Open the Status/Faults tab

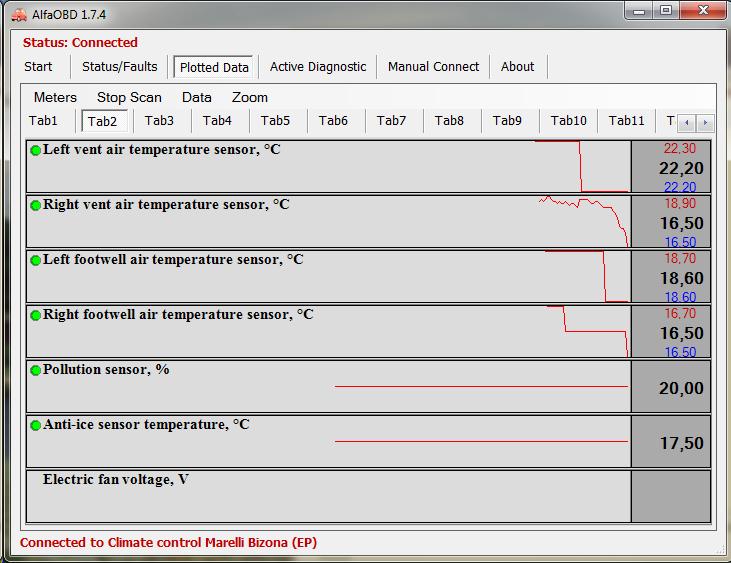coord(120,67)
